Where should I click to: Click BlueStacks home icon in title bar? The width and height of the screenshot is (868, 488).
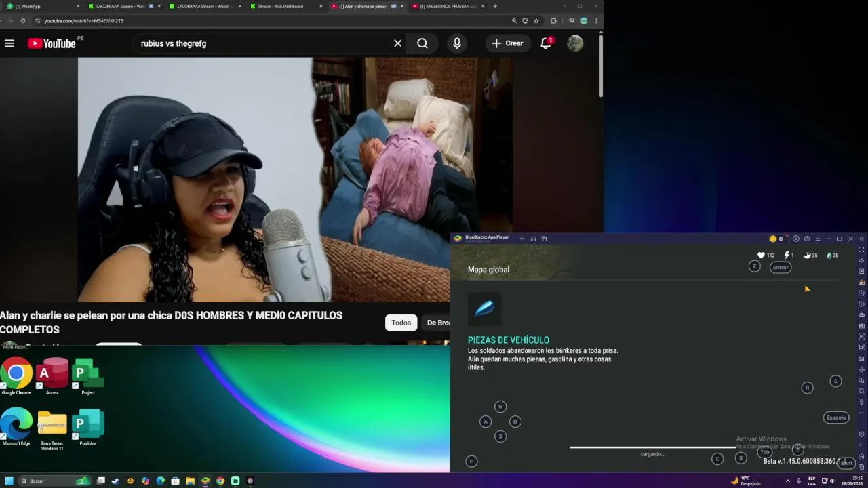coord(533,239)
